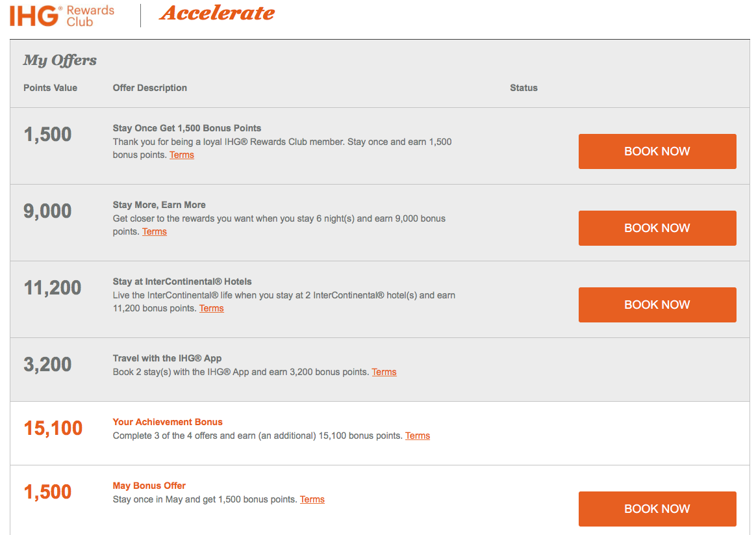Select the May Bonus Offer title
Image resolution: width=756 pixels, height=535 pixels.
[x=149, y=486]
